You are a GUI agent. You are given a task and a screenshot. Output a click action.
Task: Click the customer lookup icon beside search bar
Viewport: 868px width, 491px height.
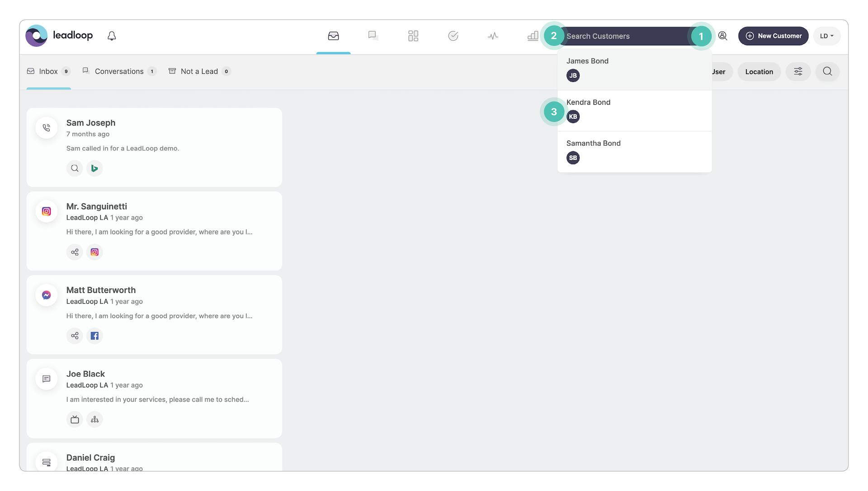[x=722, y=36]
